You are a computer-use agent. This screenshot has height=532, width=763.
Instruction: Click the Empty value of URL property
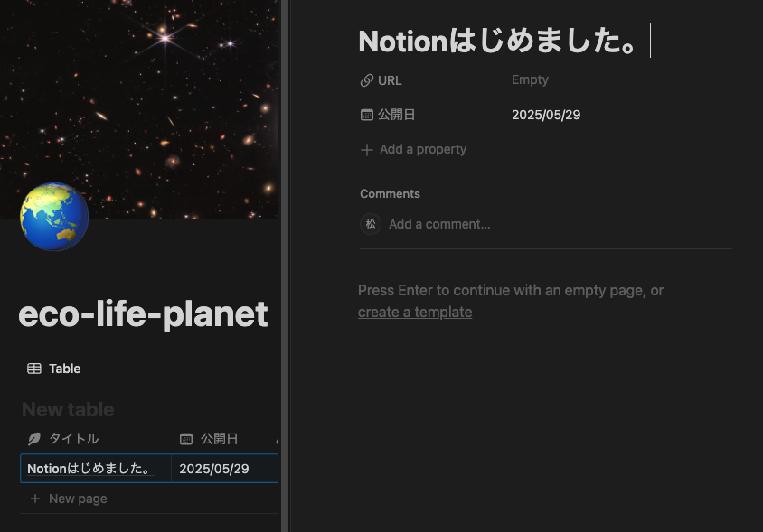pos(530,79)
